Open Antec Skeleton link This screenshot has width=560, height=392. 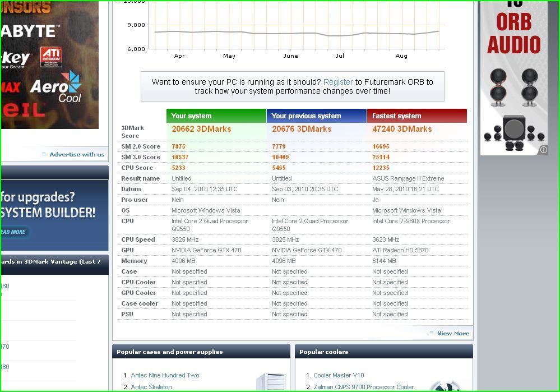click(x=151, y=387)
